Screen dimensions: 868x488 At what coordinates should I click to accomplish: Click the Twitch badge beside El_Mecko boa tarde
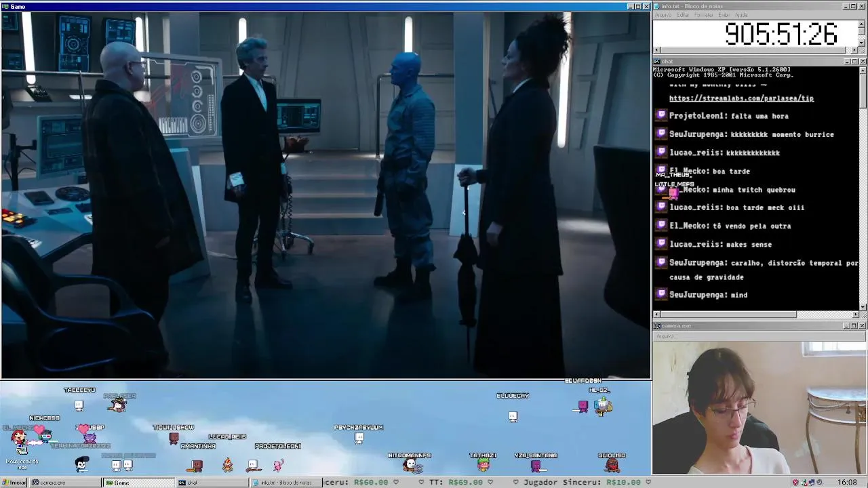[x=661, y=171]
